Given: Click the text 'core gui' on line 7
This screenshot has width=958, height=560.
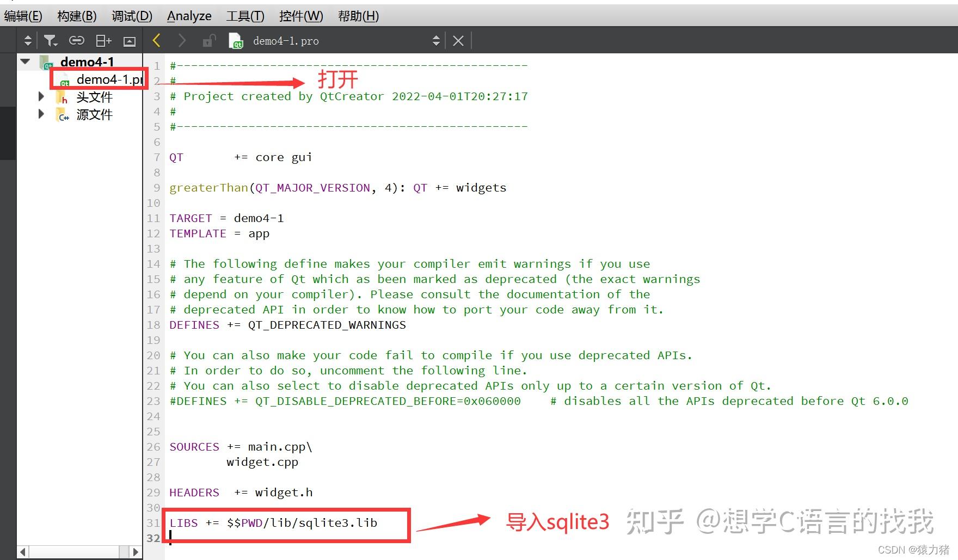Looking at the screenshot, I should tap(284, 157).
